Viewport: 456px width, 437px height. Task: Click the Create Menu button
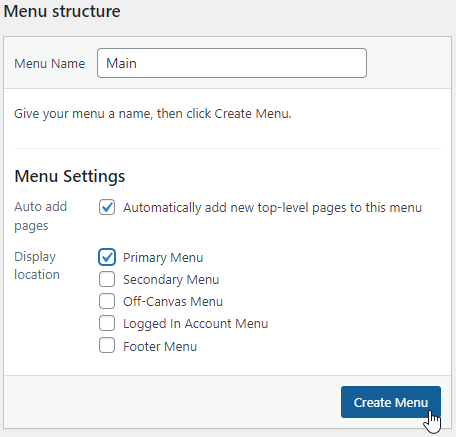tap(391, 402)
